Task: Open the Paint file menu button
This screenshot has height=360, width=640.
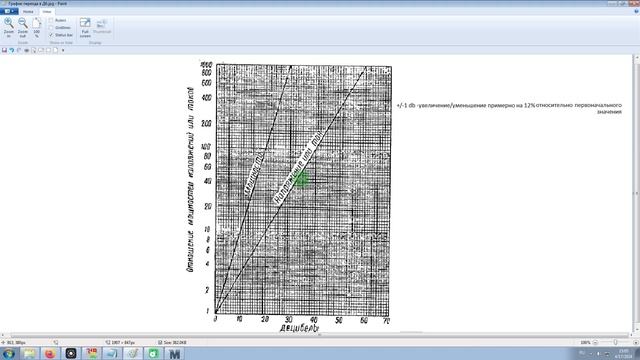Action: click(x=9, y=11)
